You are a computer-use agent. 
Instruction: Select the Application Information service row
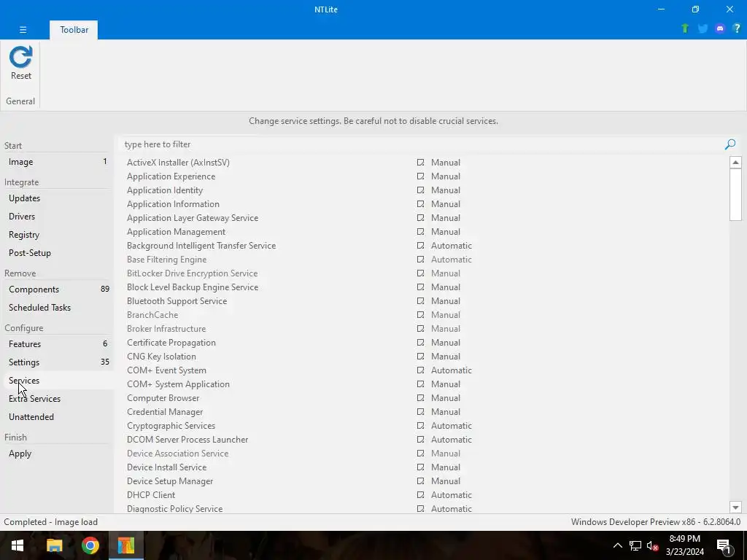[x=423, y=204]
